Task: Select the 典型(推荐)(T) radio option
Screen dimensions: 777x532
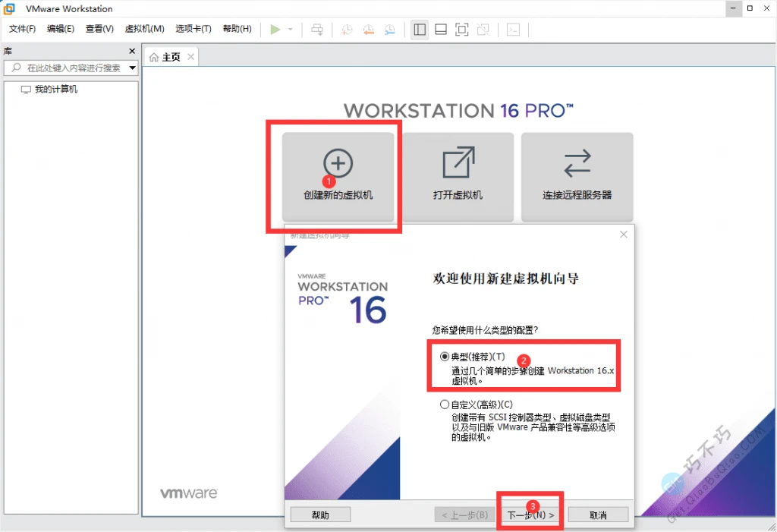Action: tap(445, 357)
